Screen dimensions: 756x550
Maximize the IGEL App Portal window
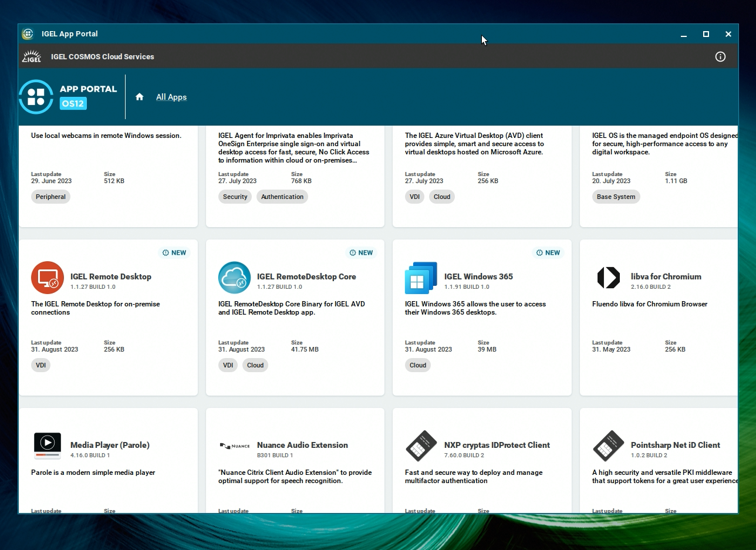pos(706,34)
